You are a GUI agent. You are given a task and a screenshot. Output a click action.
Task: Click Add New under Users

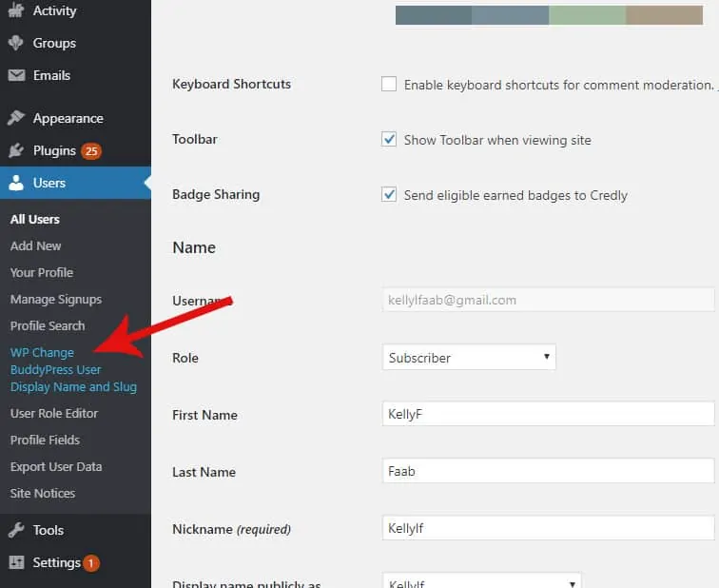pos(36,245)
